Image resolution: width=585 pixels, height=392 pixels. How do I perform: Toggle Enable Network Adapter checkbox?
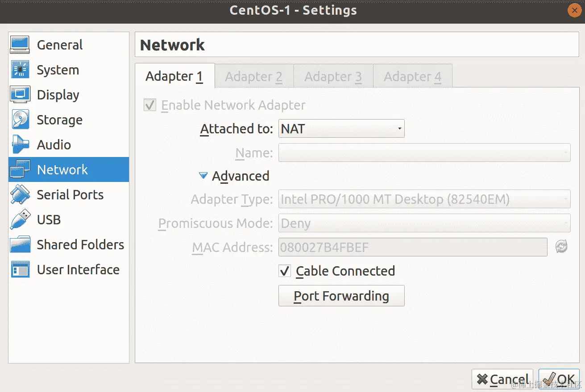click(x=149, y=105)
